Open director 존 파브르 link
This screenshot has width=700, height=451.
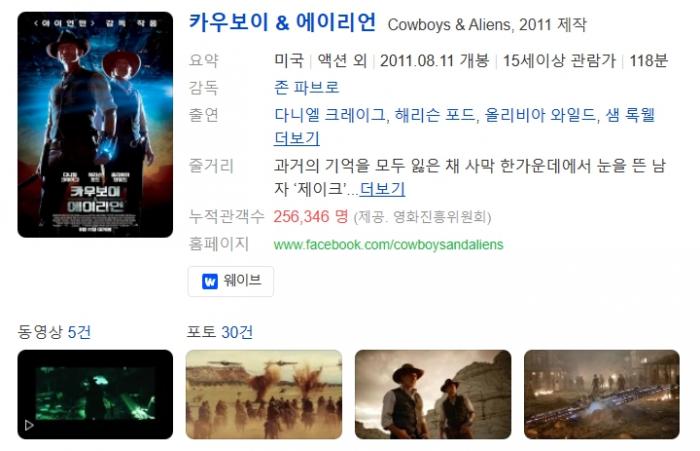306,88
